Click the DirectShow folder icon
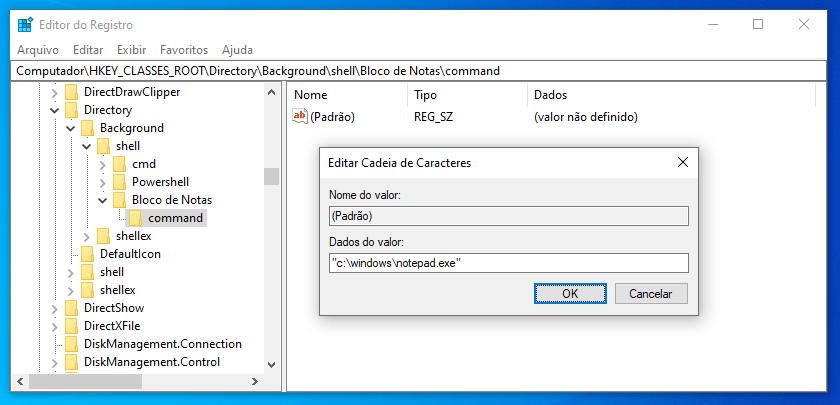This screenshot has width=840, height=405. click(71, 308)
